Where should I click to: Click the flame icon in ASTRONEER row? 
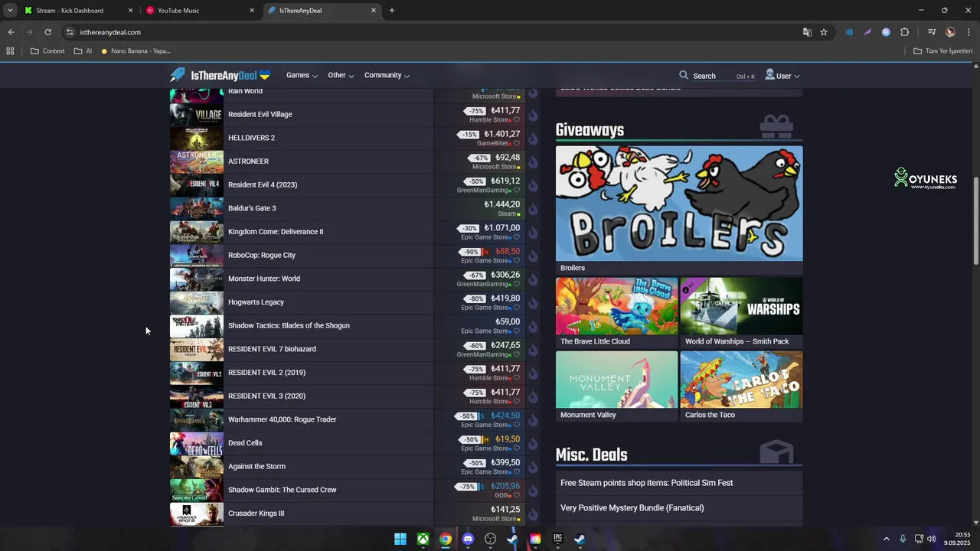[533, 161]
